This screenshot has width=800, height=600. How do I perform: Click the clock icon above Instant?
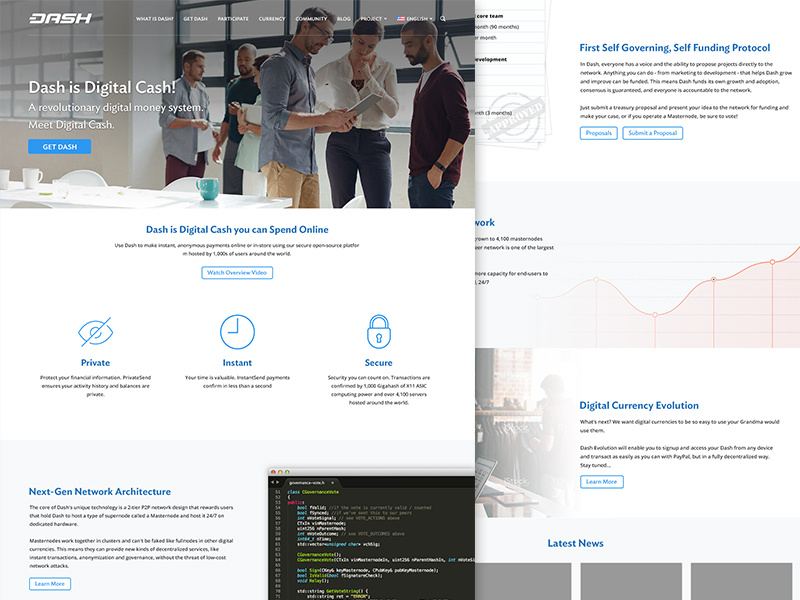point(237,332)
